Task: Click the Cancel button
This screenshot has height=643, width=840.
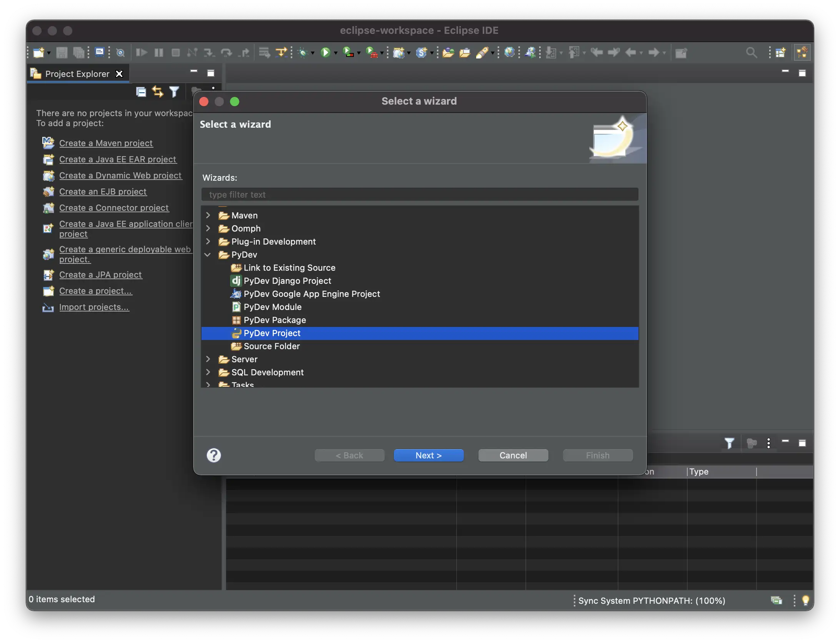Action: [513, 455]
